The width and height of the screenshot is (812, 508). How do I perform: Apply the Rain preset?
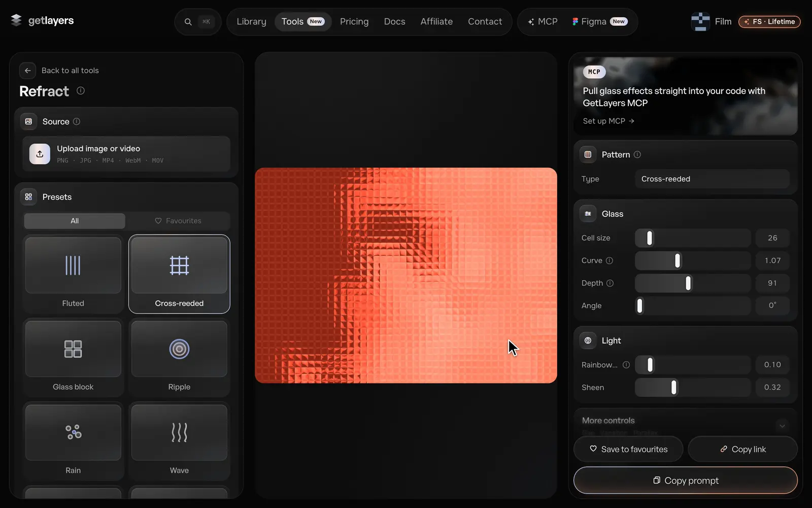[73, 441]
